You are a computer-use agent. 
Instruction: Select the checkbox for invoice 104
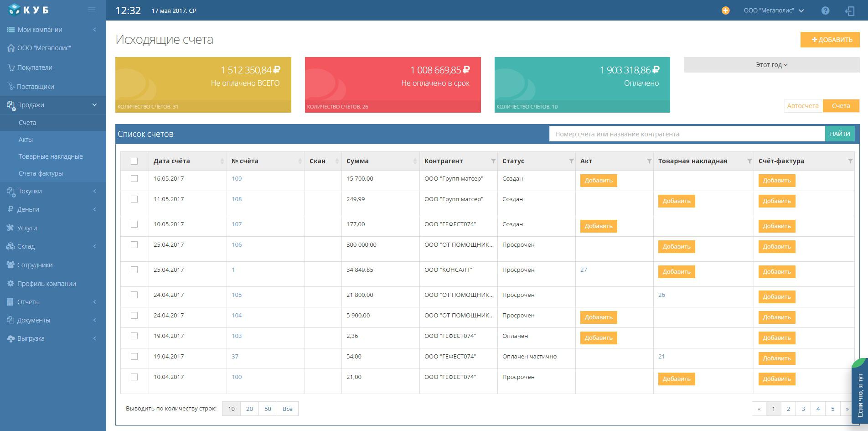(134, 315)
